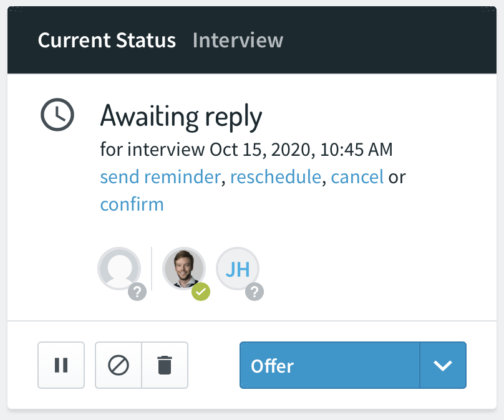This screenshot has width=504, height=420.
Task: Click the green checkmark badge on photo
Action: [x=201, y=292]
